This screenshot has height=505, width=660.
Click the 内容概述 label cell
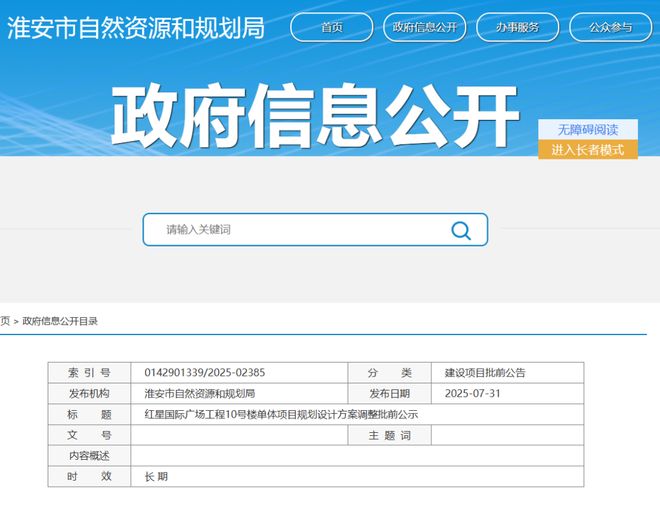click(89, 456)
